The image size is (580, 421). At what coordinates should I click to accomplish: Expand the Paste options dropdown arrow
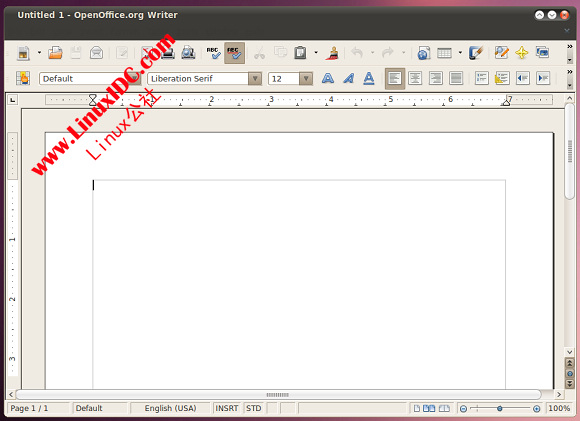[x=316, y=53]
